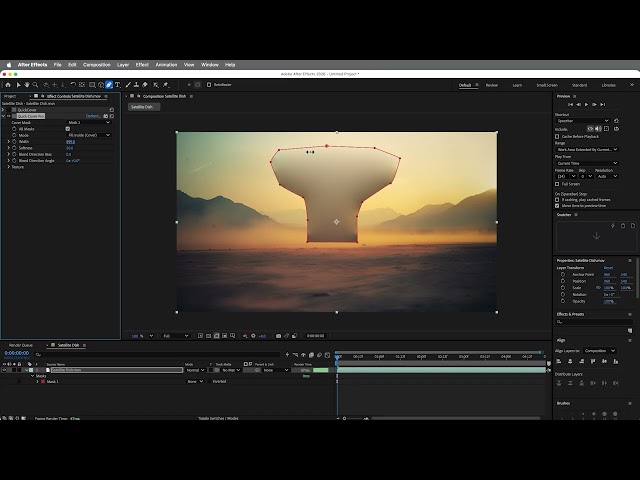Select the Clone Stamp tool
Viewport: 640px width, 480px height.
(136, 85)
